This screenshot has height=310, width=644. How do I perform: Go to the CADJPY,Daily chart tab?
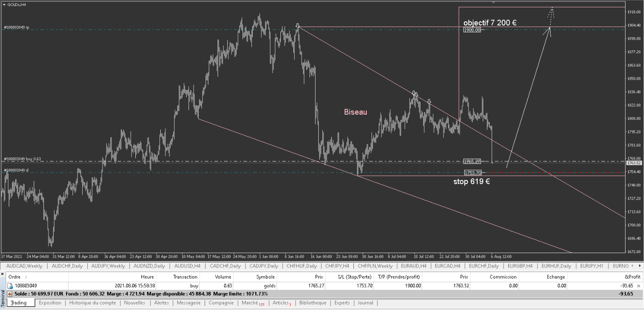[x=264, y=266]
